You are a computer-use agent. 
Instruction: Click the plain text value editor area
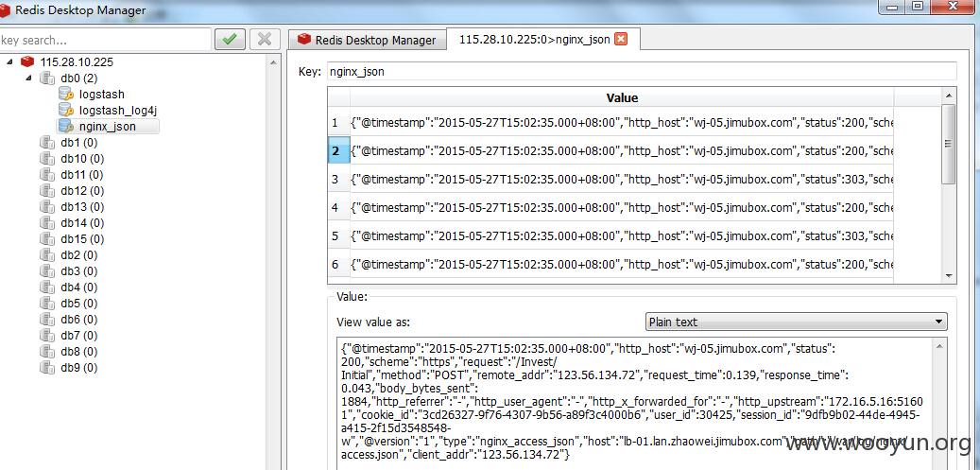(x=636, y=404)
